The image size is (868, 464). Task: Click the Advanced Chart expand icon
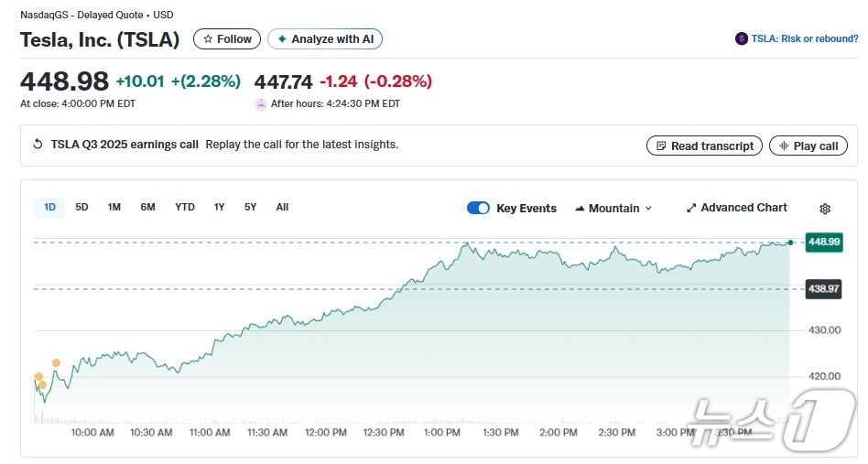(691, 209)
